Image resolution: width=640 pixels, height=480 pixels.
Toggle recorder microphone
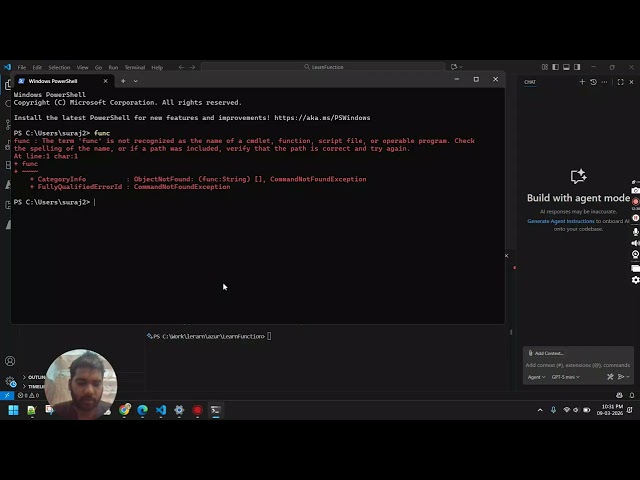636,231
